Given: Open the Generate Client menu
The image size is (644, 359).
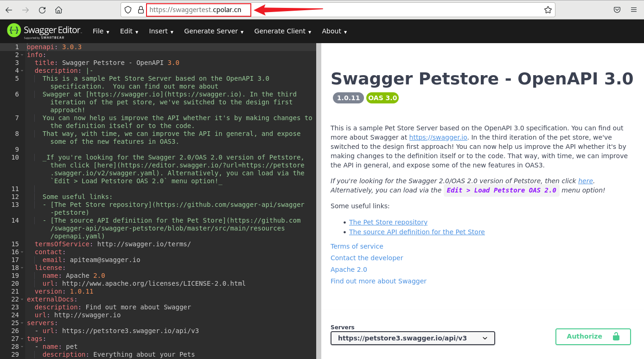Looking at the screenshot, I should 283,31.
